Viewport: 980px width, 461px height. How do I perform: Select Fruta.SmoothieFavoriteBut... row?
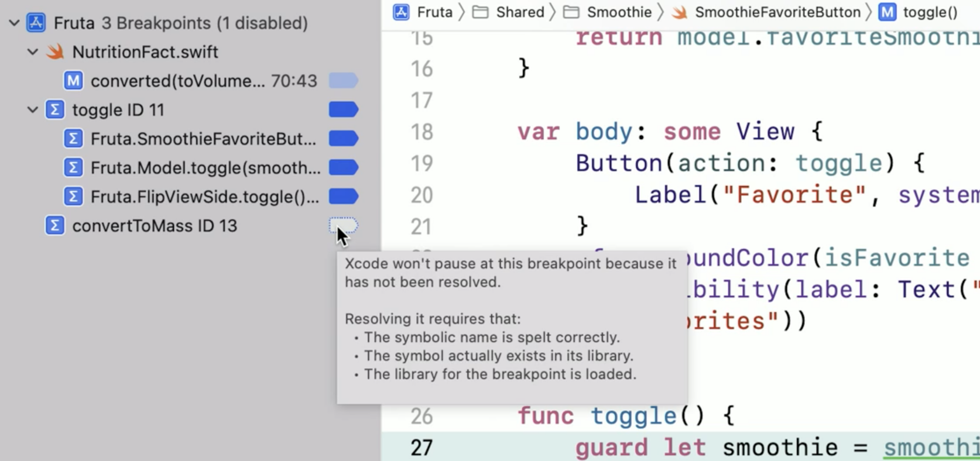[x=190, y=139]
